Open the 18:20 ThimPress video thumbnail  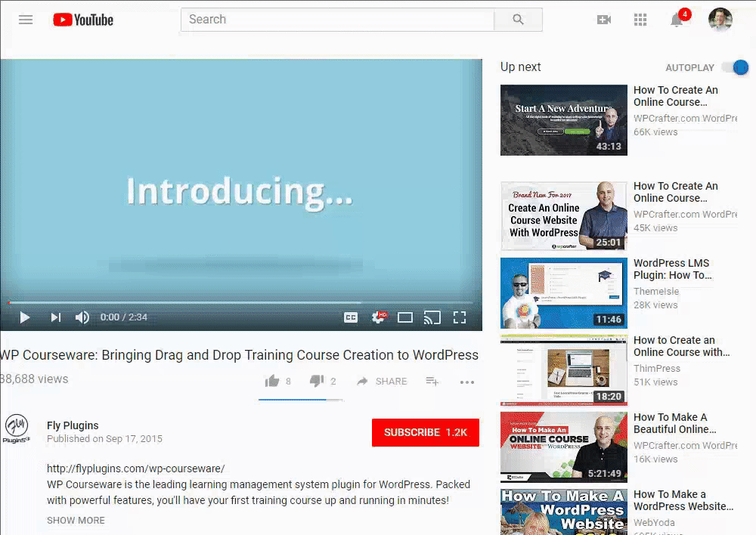tap(564, 370)
